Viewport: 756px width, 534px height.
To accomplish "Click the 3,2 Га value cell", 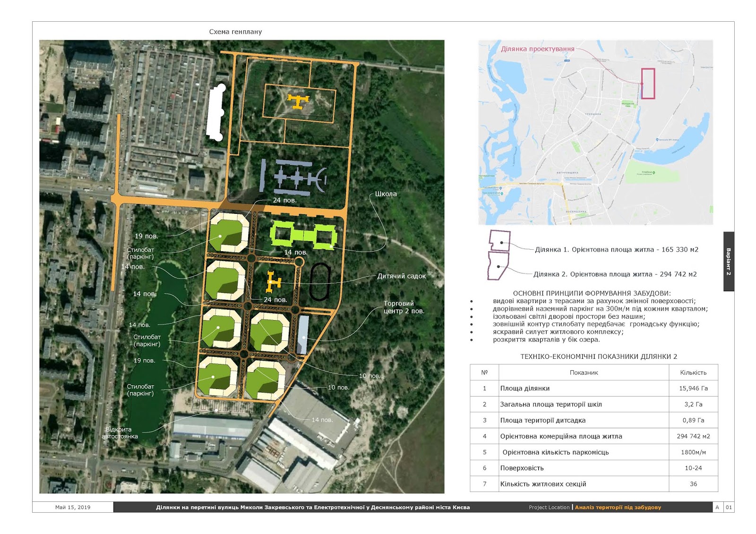I will pos(693,405).
